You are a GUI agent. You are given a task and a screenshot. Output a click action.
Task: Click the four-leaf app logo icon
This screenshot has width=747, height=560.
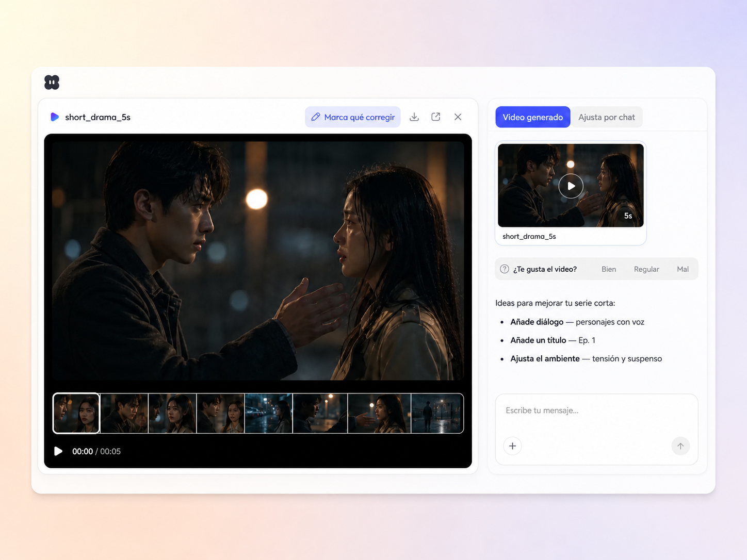point(52,83)
